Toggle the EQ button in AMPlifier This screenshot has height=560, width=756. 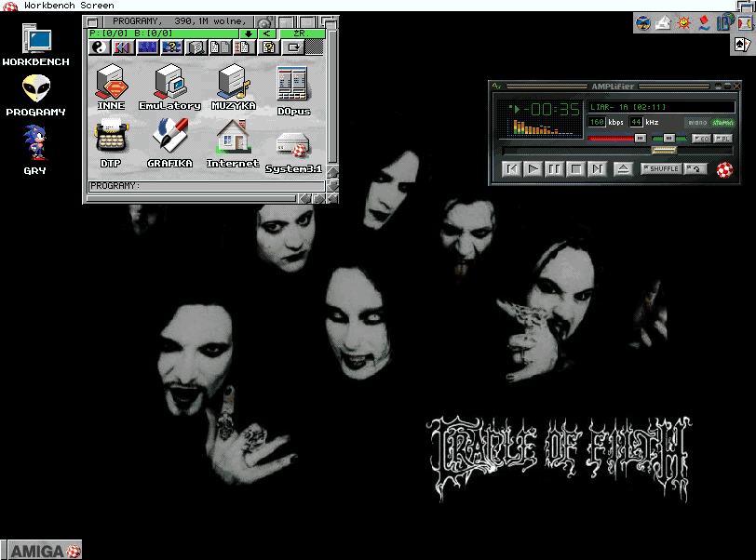701,139
